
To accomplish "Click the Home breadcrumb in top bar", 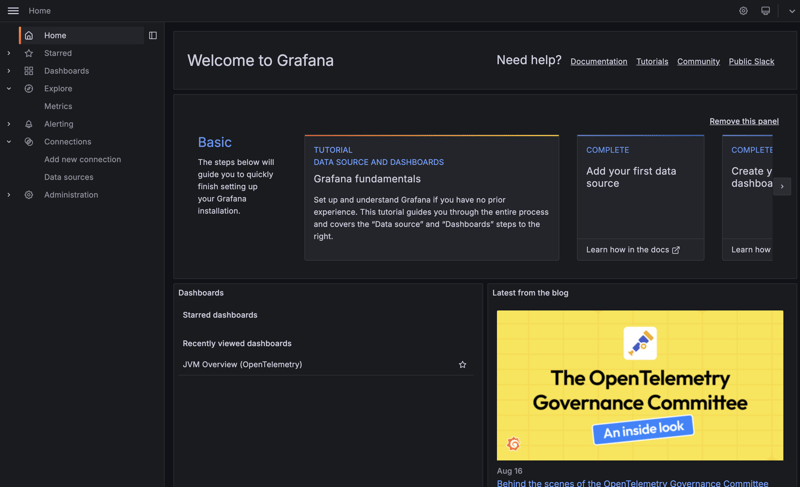I will point(39,11).
